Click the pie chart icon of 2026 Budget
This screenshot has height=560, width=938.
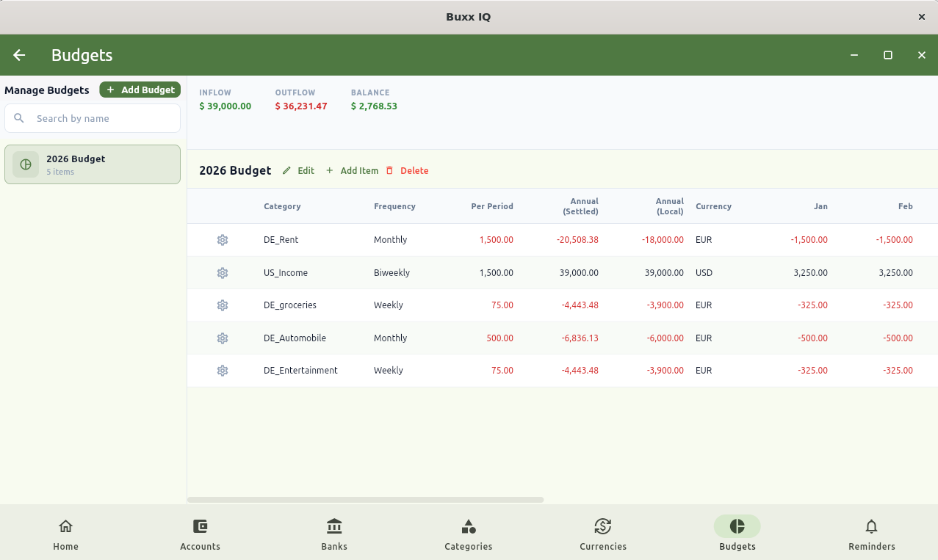point(26,164)
